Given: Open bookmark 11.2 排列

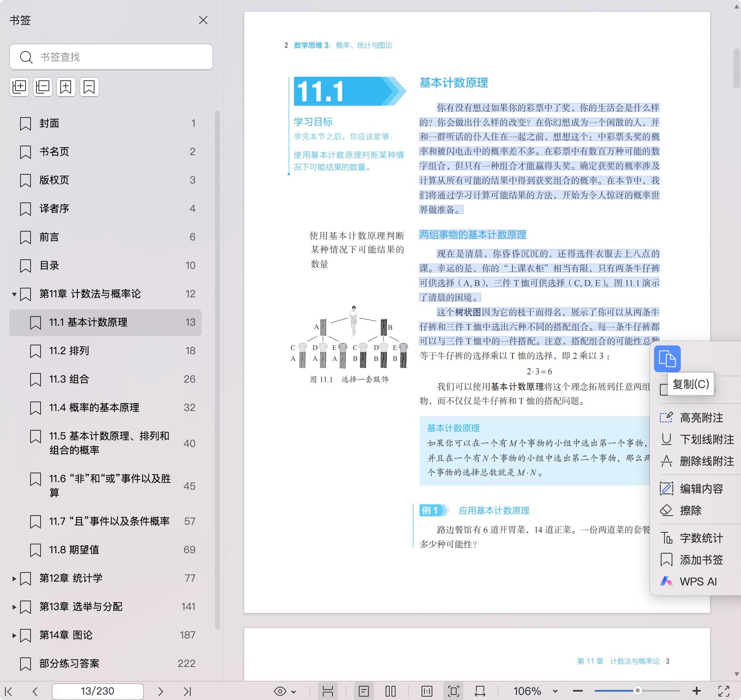Looking at the screenshot, I should (x=69, y=350).
